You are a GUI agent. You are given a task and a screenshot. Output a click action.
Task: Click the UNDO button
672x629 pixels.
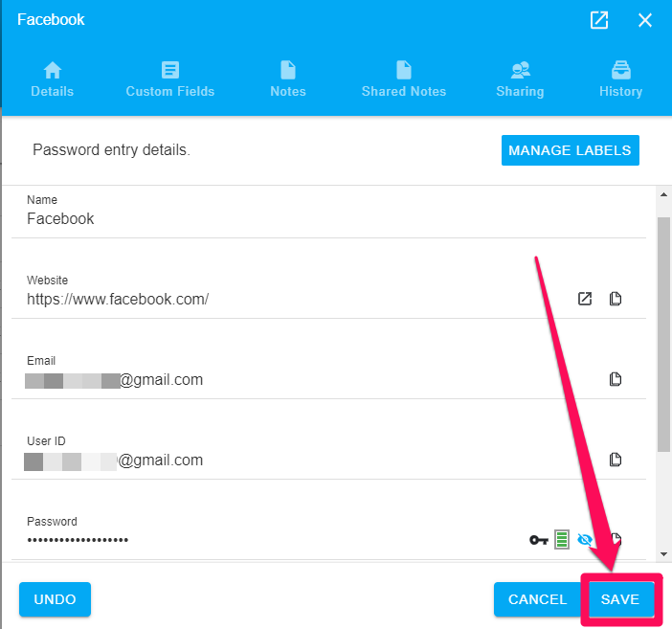click(55, 599)
